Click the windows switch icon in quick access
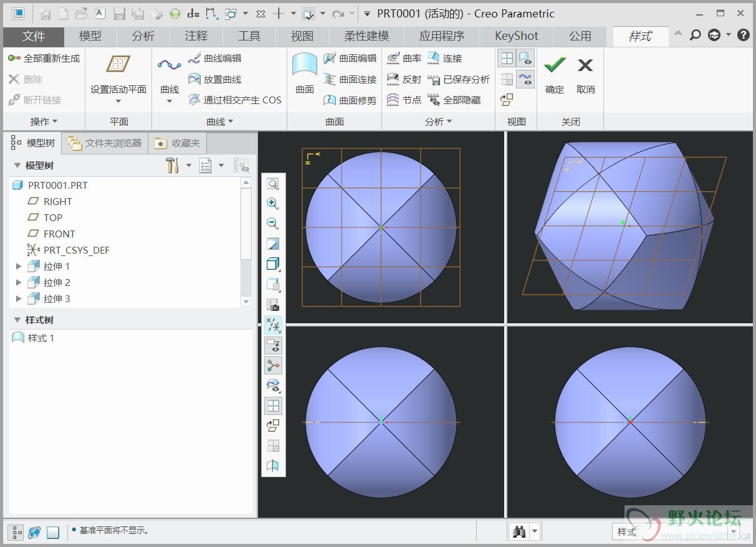Screen dimensions: 756x547 point(231,13)
